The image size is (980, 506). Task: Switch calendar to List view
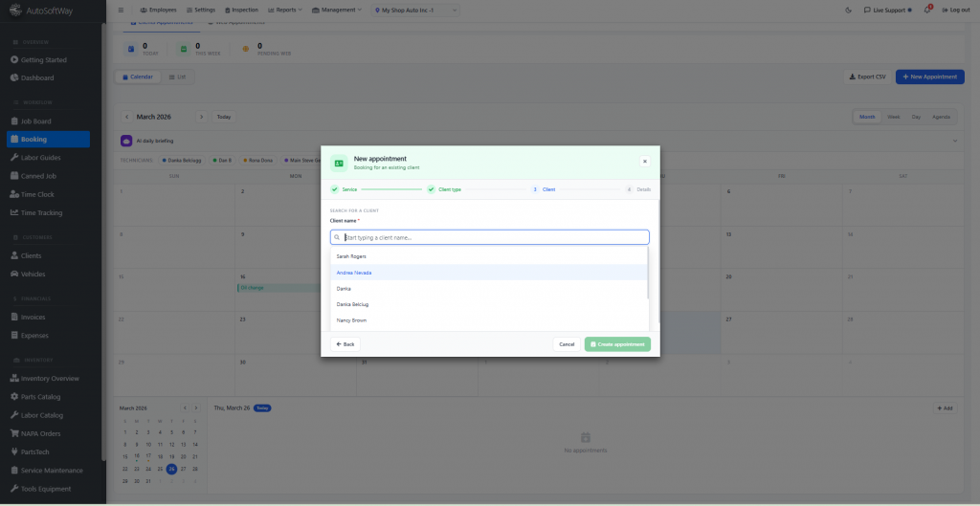176,77
